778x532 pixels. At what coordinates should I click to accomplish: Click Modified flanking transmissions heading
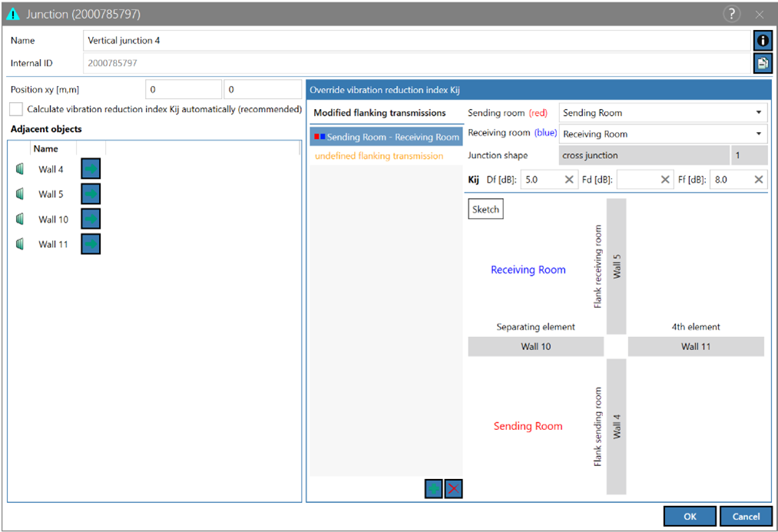pyautogui.click(x=379, y=113)
